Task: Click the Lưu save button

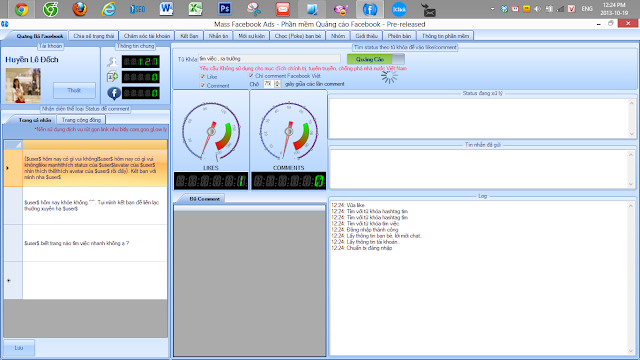Action: coord(19,348)
